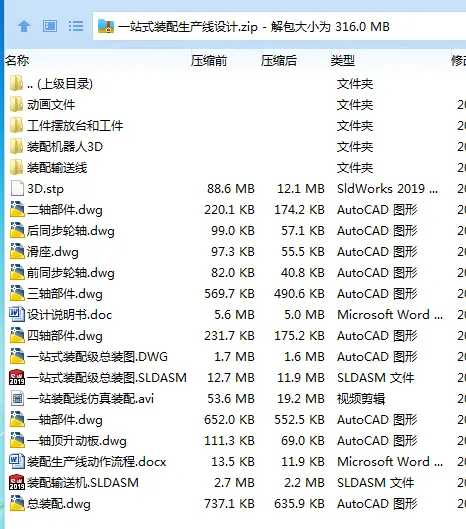
Task: Select the file name 装配生产线动作流程.docx
Action: [97, 462]
